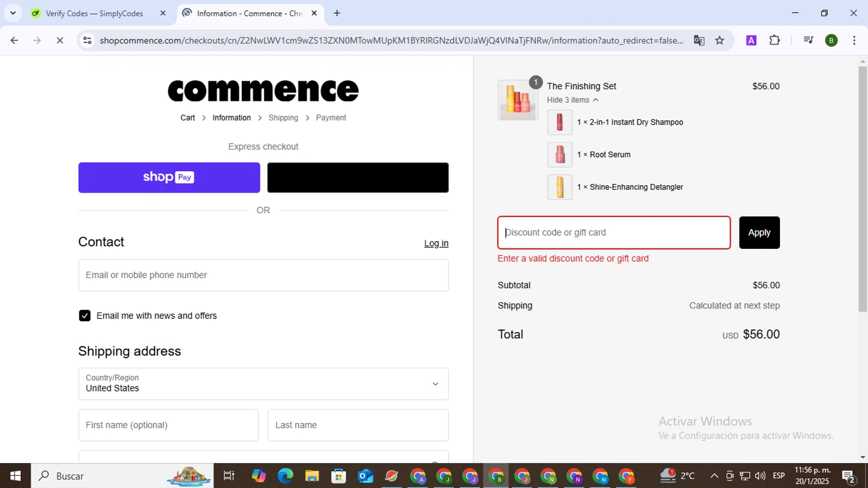Click The Finishing Set product thumbnail

point(518,100)
